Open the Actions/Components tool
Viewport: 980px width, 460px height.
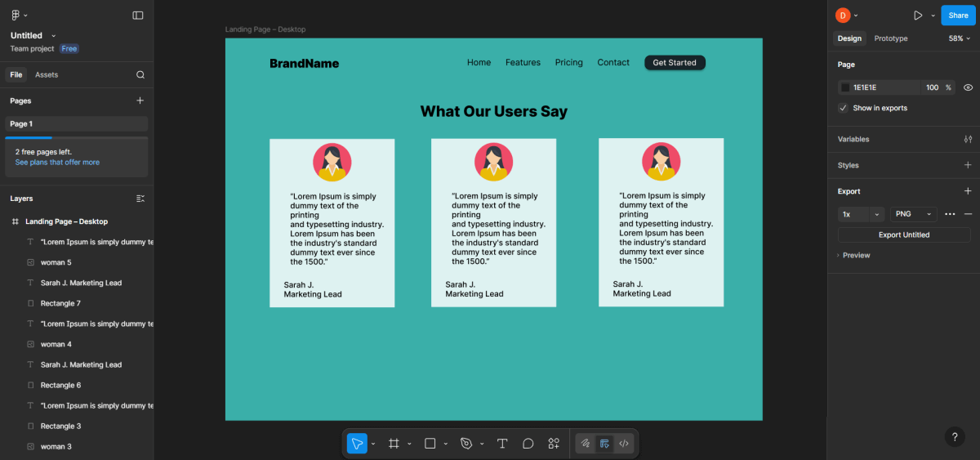pyautogui.click(x=554, y=444)
